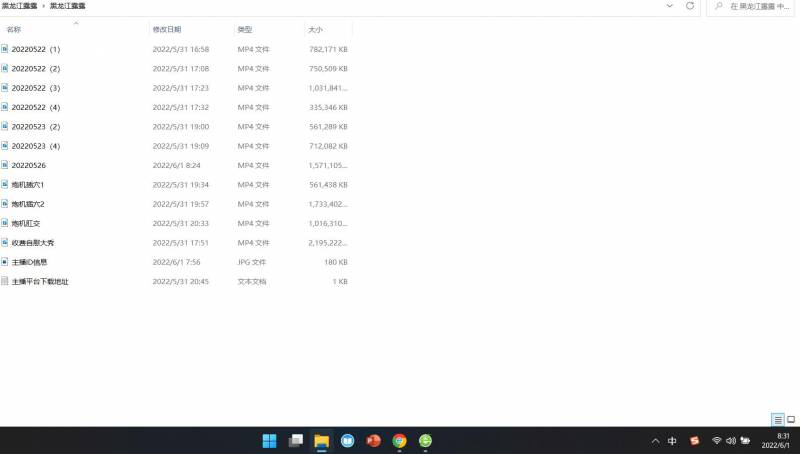This screenshot has width=800, height=454.
Task: Open Task View from the taskbar
Action: click(x=296, y=441)
